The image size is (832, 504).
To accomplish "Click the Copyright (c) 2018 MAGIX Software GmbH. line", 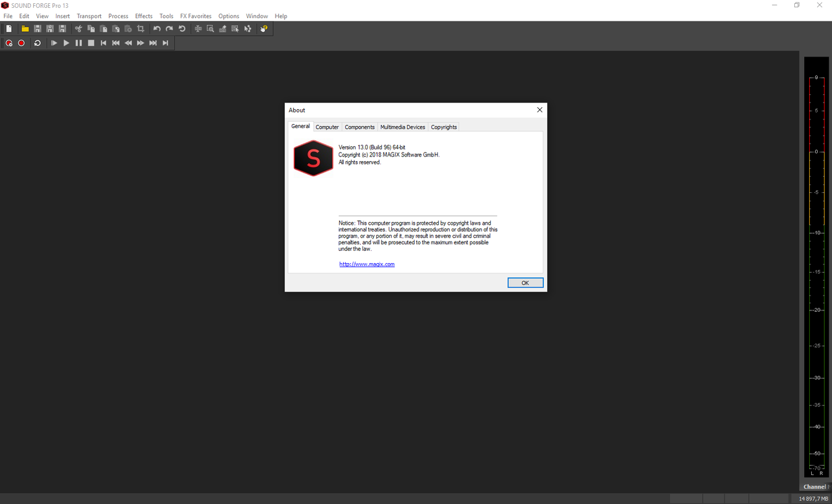I will 389,155.
